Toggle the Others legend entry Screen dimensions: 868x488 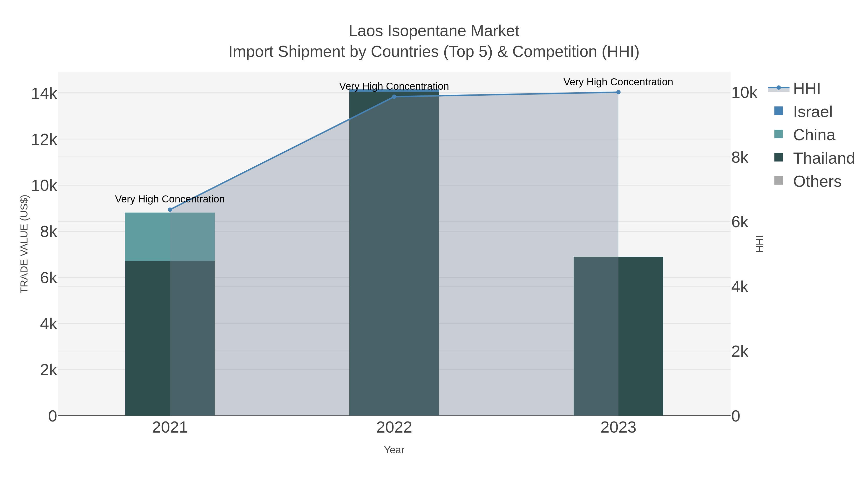pos(807,181)
